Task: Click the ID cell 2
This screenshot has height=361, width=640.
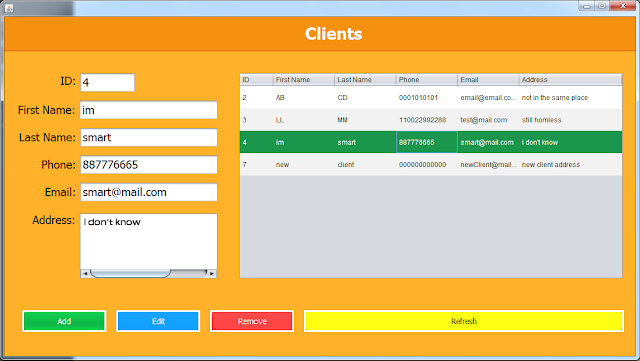Action: (256, 98)
